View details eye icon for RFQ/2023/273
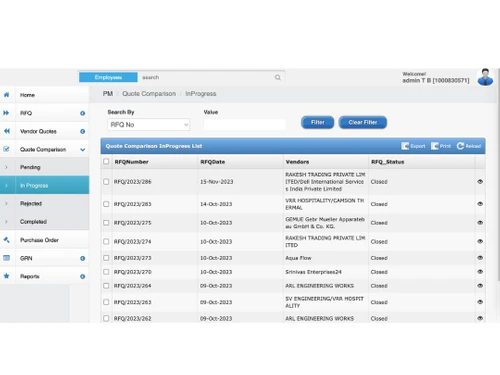The image size is (500, 375). click(480, 258)
